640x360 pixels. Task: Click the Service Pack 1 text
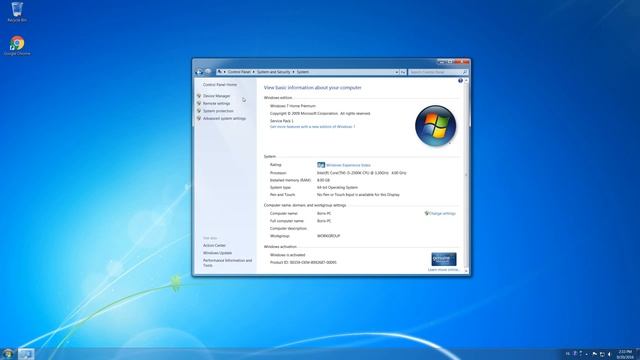point(282,121)
